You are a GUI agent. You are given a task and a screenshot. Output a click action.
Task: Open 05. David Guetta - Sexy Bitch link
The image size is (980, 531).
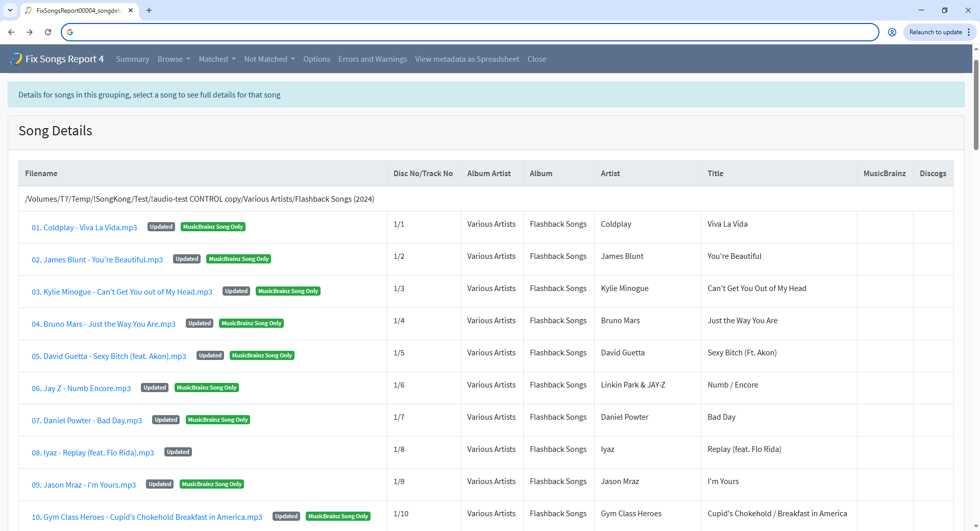109,356
